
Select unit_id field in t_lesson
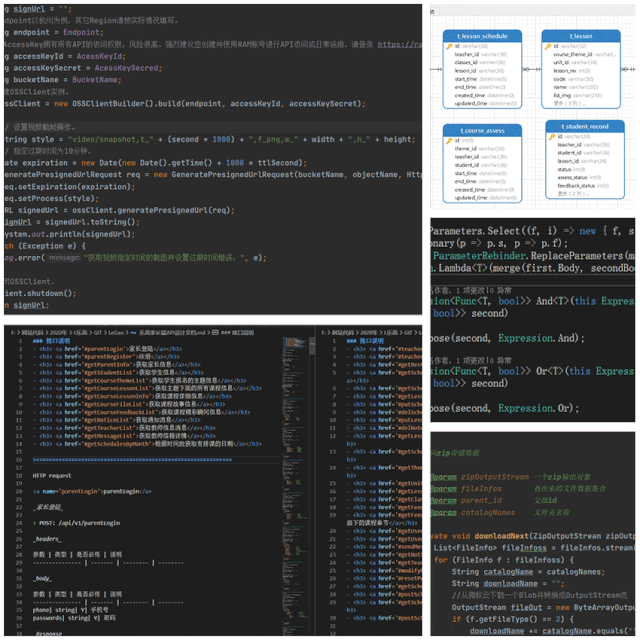tap(575, 62)
